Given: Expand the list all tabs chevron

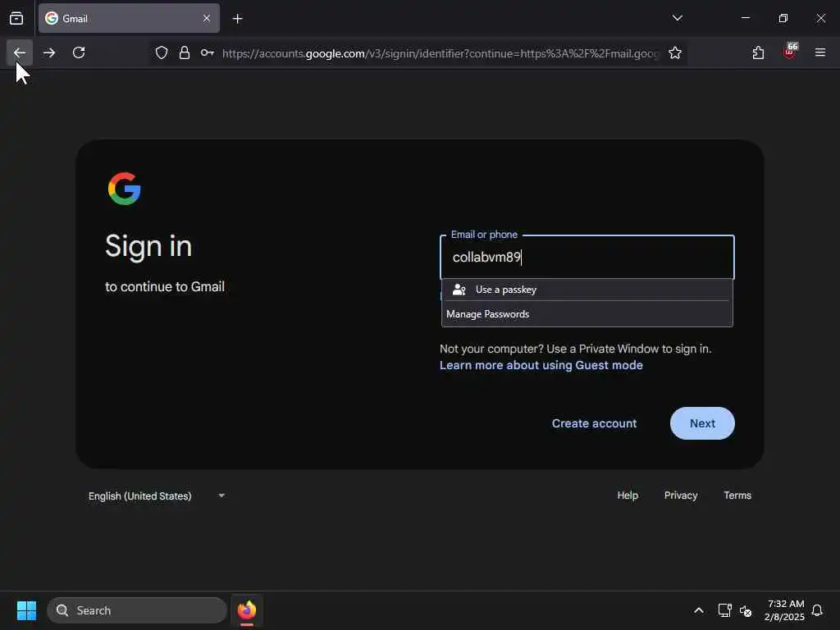Looking at the screenshot, I should (677, 18).
